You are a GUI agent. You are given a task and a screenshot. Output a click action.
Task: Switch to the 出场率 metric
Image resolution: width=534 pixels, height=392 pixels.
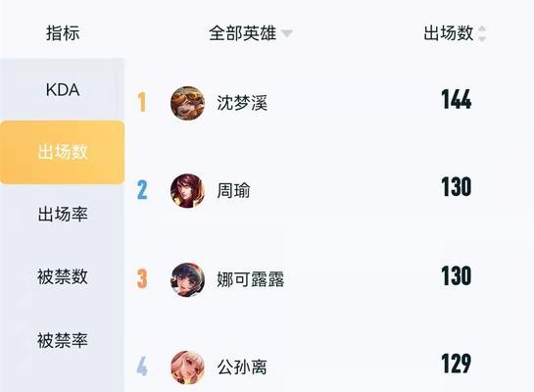point(63,215)
